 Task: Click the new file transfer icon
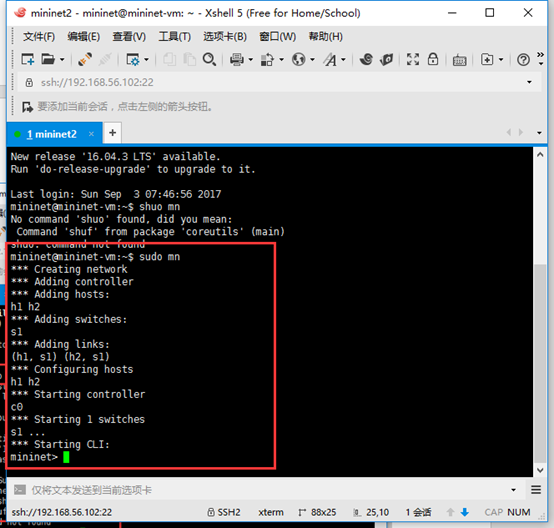click(x=487, y=59)
